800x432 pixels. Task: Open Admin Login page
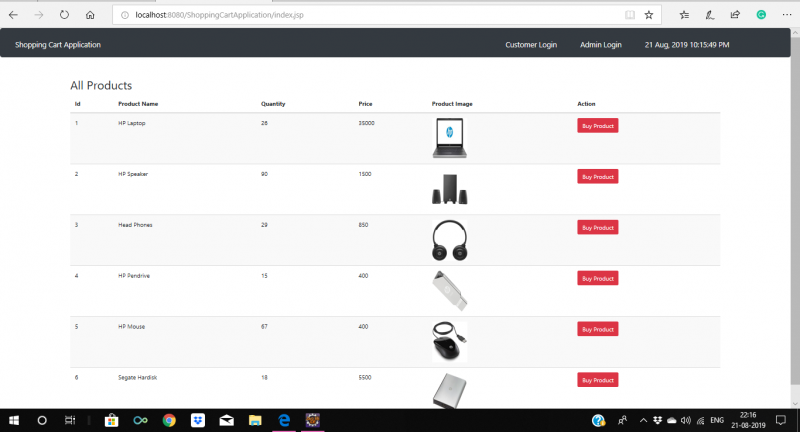(x=601, y=45)
